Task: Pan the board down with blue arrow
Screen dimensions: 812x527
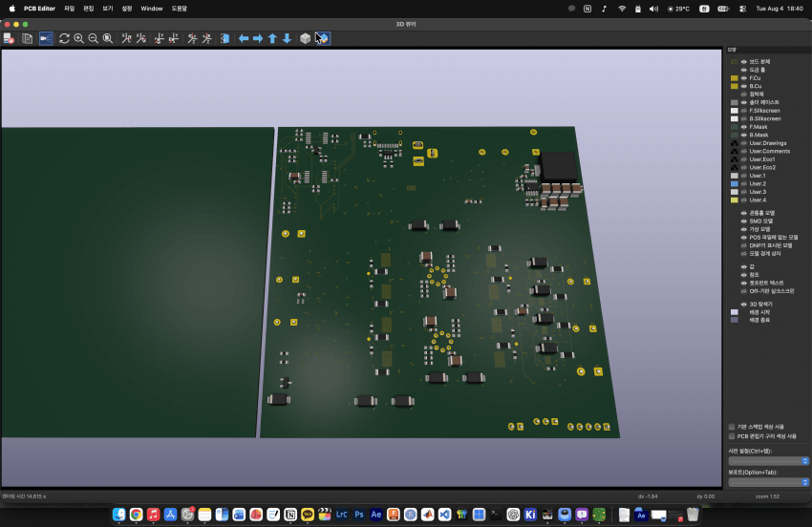Action: tap(287, 38)
